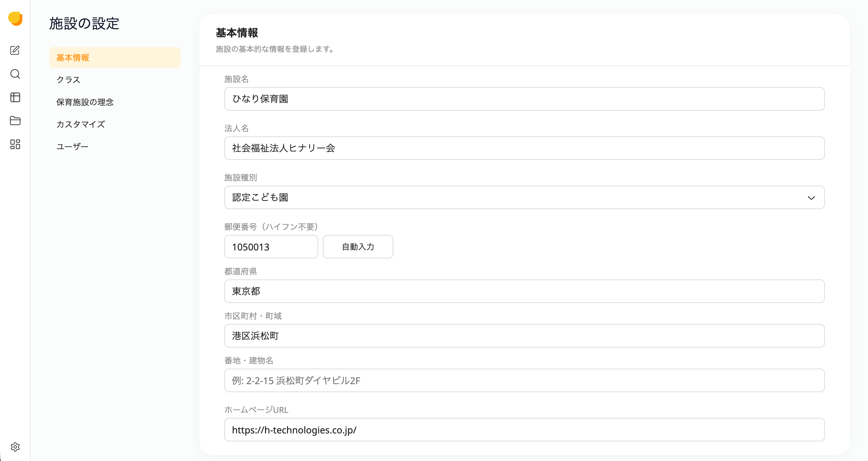The width and height of the screenshot is (868, 461).
Task: Click the 施設の設定 page title
Action: pyautogui.click(x=84, y=23)
